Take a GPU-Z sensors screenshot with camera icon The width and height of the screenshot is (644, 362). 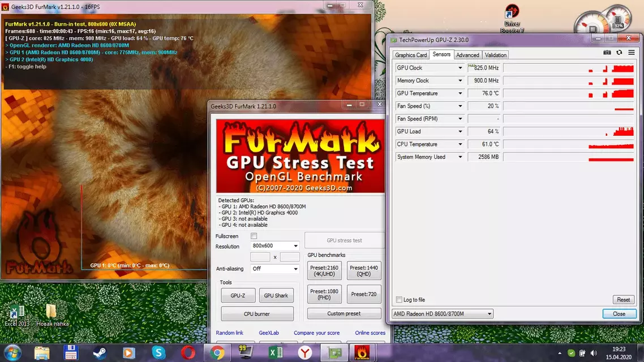click(x=607, y=53)
